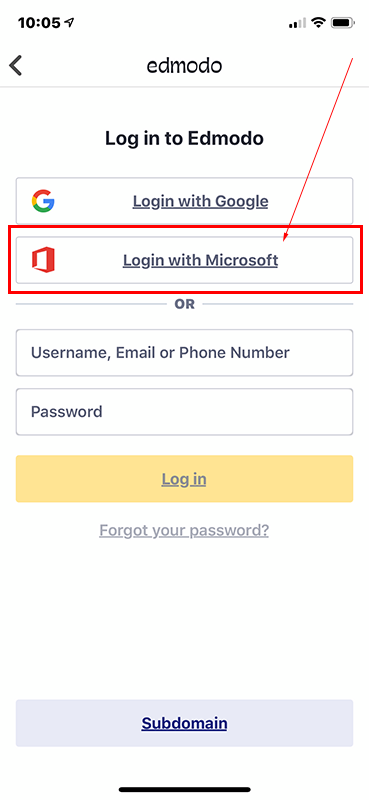Image resolution: width=369 pixels, height=800 pixels.
Task: Tap the Wi-Fi status icon
Action: tap(319, 22)
